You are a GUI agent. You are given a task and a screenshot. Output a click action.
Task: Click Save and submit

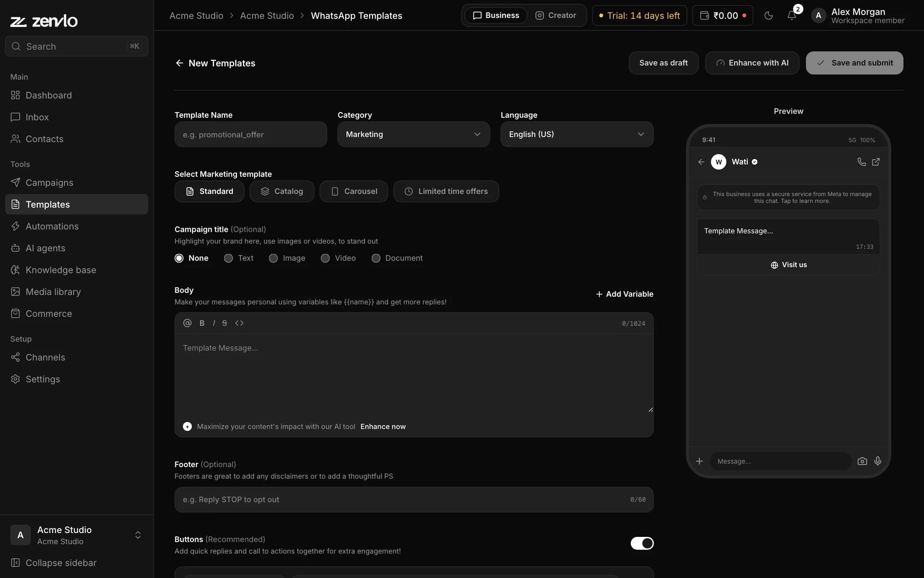pos(854,63)
